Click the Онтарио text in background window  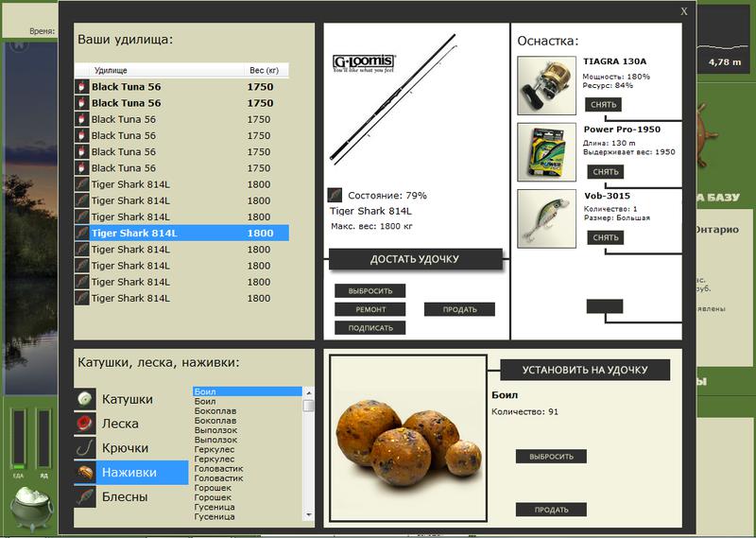717,230
